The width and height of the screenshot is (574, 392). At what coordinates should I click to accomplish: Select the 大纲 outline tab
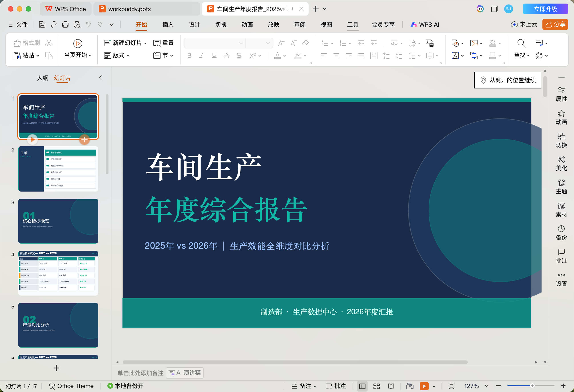[42, 78]
